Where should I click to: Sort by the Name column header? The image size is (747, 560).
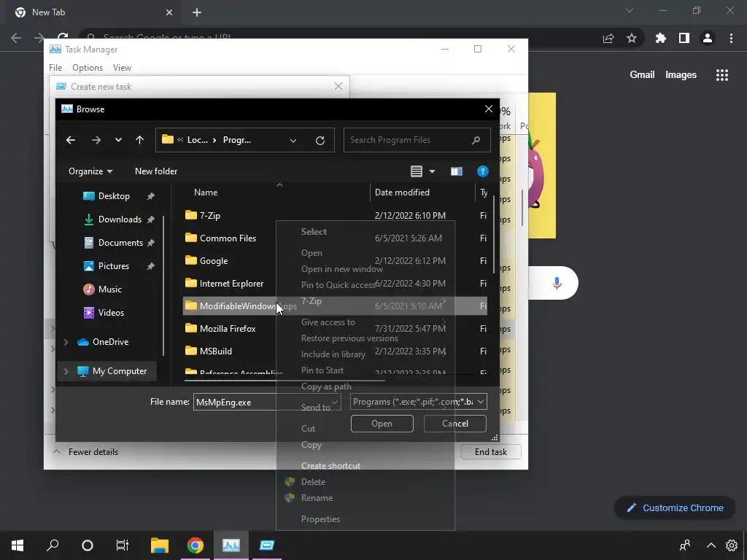coord(206,192)
